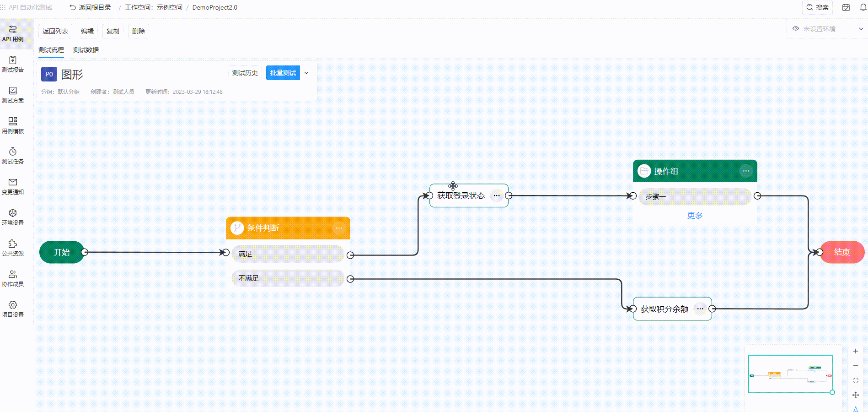Open the 条件判断 node options menu
Image resolution: width=868 pixels, height=412 pixels.
pyautogui.click(x=339, y=228)
